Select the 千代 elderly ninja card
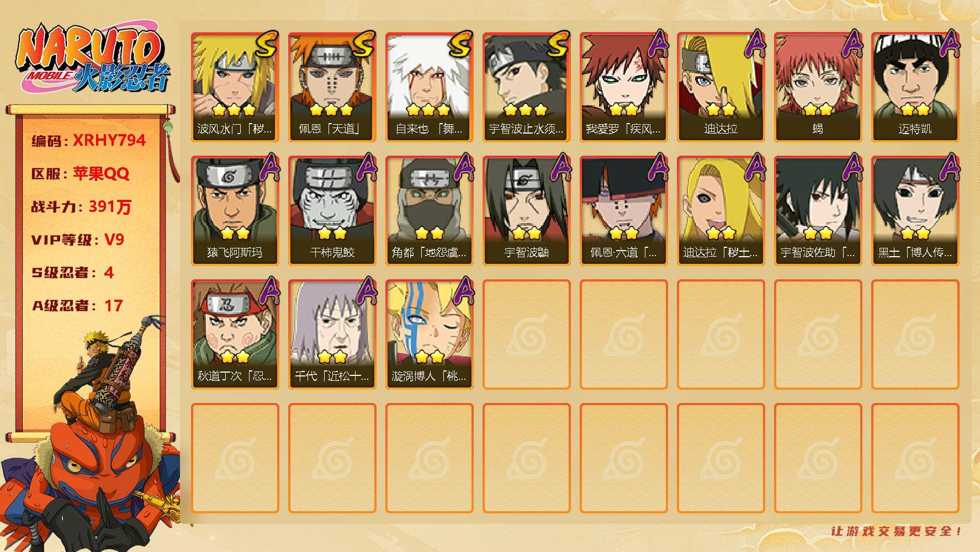This screenshot has width=980, height=552. click(332, 335)
